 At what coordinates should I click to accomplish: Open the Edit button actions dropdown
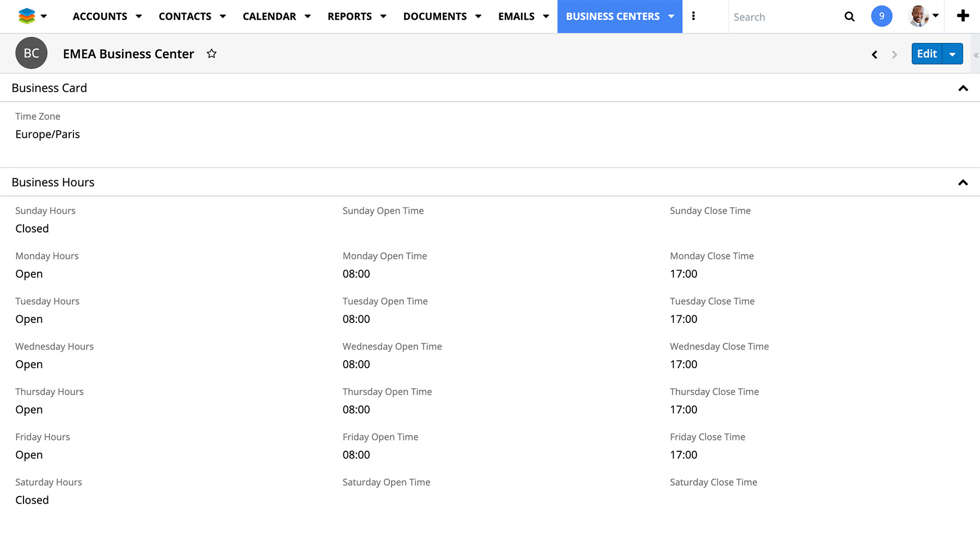(x=952, y=54)
